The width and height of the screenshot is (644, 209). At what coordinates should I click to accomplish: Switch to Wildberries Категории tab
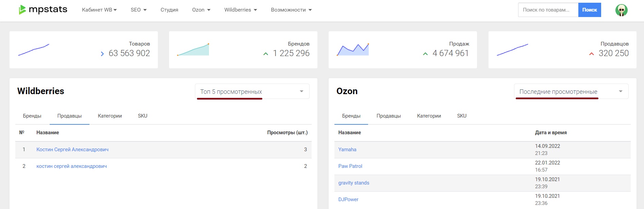[110, 116]
